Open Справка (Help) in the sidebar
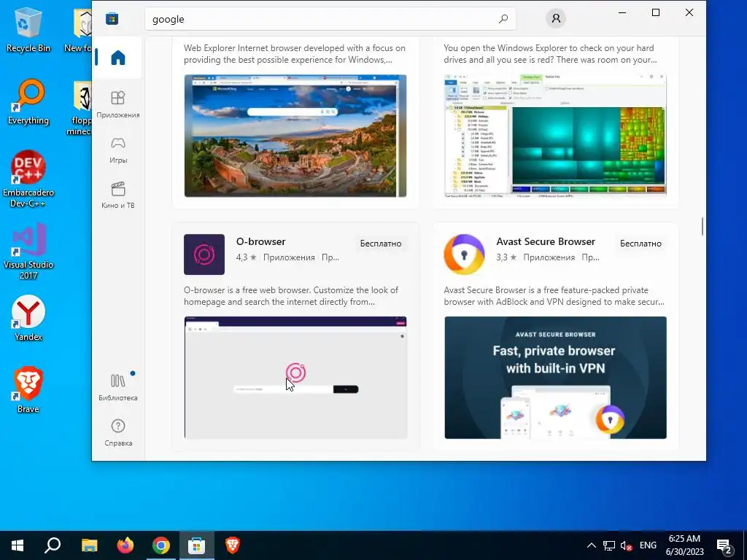 [117, 432]
